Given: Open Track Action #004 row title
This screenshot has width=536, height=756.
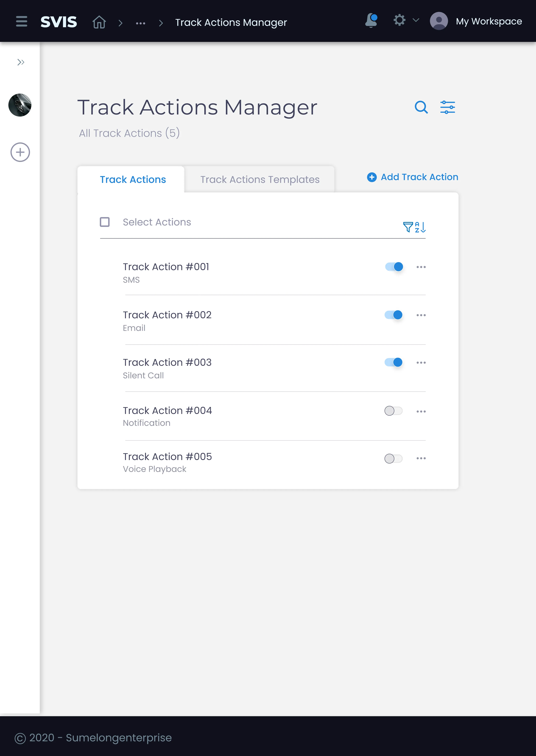Looking at the screenshot, I should [x=167, y=410].
